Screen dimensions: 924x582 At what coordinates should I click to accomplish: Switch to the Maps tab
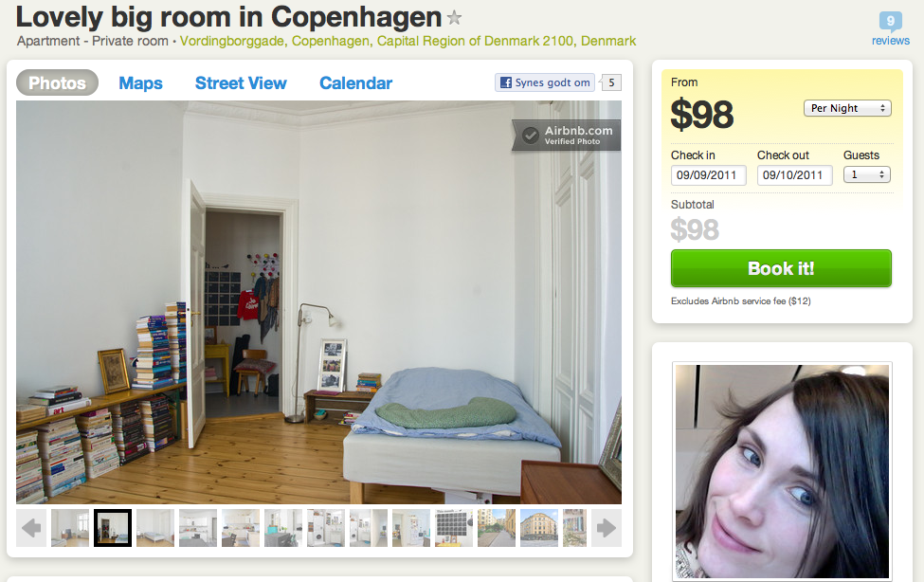[140, 83]
